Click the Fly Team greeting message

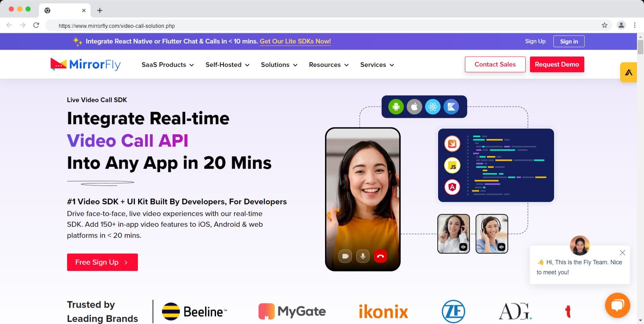579,267
